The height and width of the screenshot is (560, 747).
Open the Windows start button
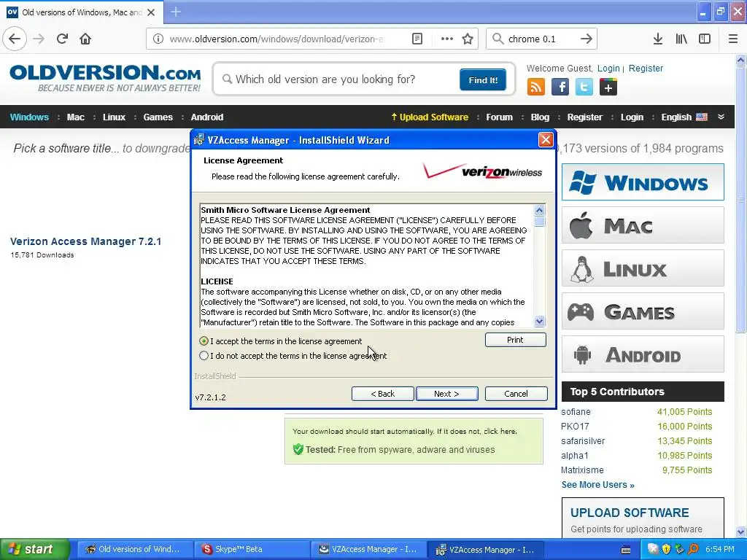coord(34,549)
